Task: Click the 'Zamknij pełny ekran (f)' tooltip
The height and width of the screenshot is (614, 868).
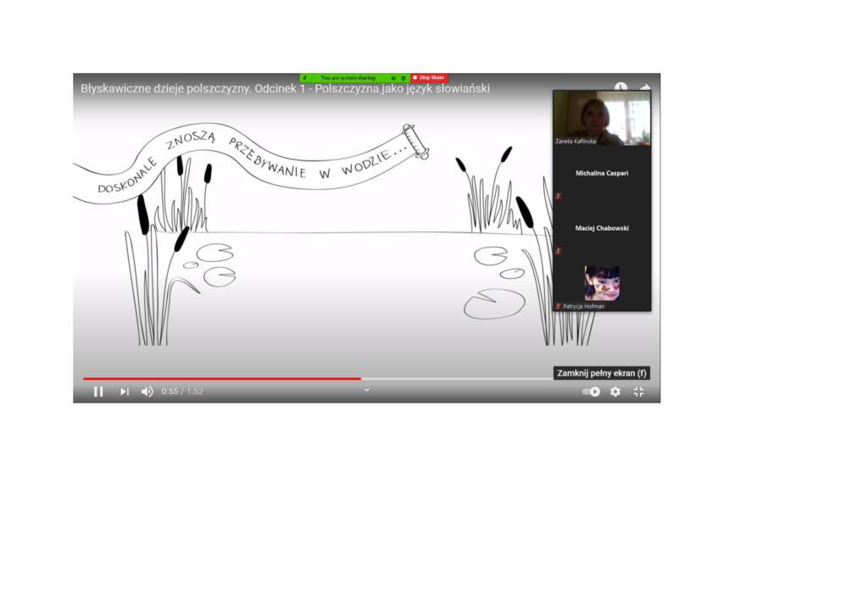Action: tap(601, 373)
